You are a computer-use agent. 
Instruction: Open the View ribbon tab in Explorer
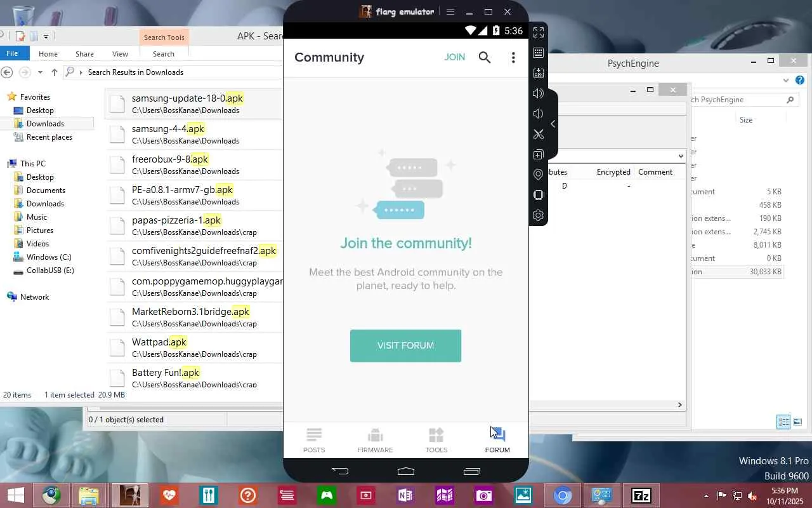(120, 54)
